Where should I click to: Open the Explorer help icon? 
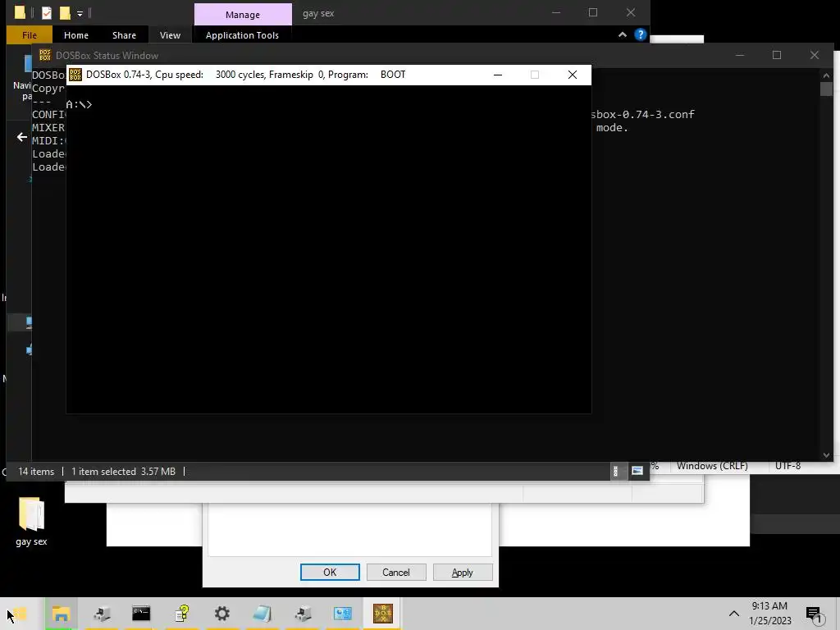point(640,34)
